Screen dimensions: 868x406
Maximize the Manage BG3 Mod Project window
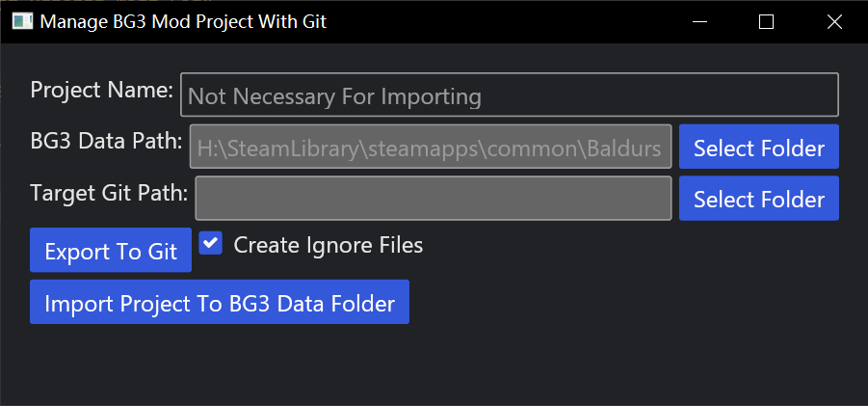pyautogui.click(x=767, y=21)
